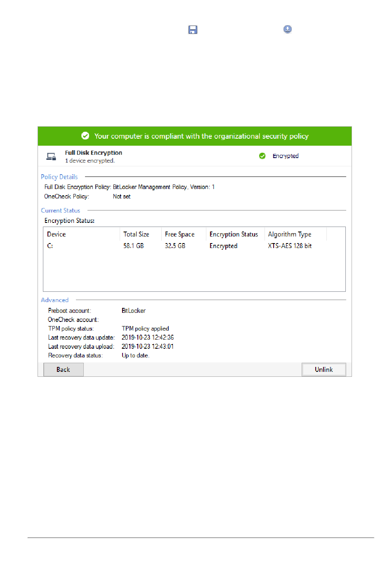Click the Policy Details section heading
Image resolution: width=392 pixels, height=565 pixels.
point(59,177)
